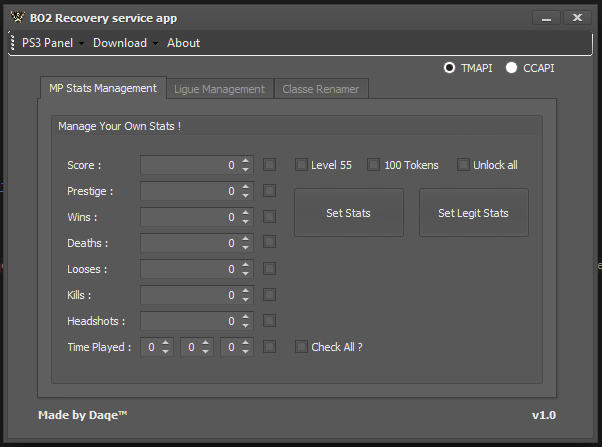This screenshot has width=602, height=447.
Task: Switch to Ligue Management tab
Action: coord(219,89)
